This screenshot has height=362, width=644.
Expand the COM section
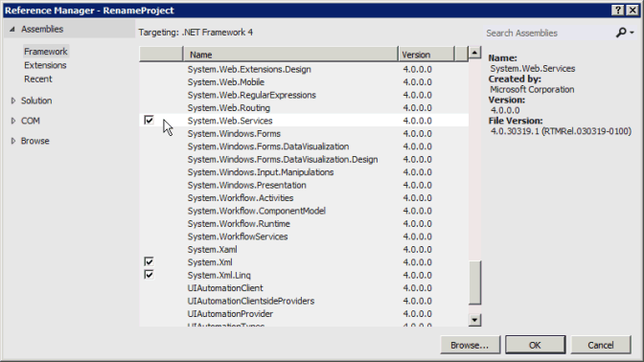click(x=13, y=121)
